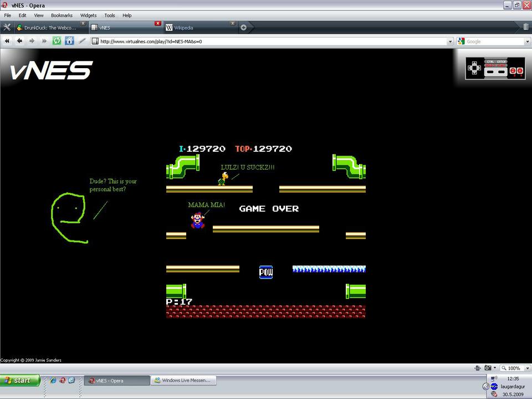Click the Google search field
The width and height of the screenshot is (532, 399).
pos(495,42)
